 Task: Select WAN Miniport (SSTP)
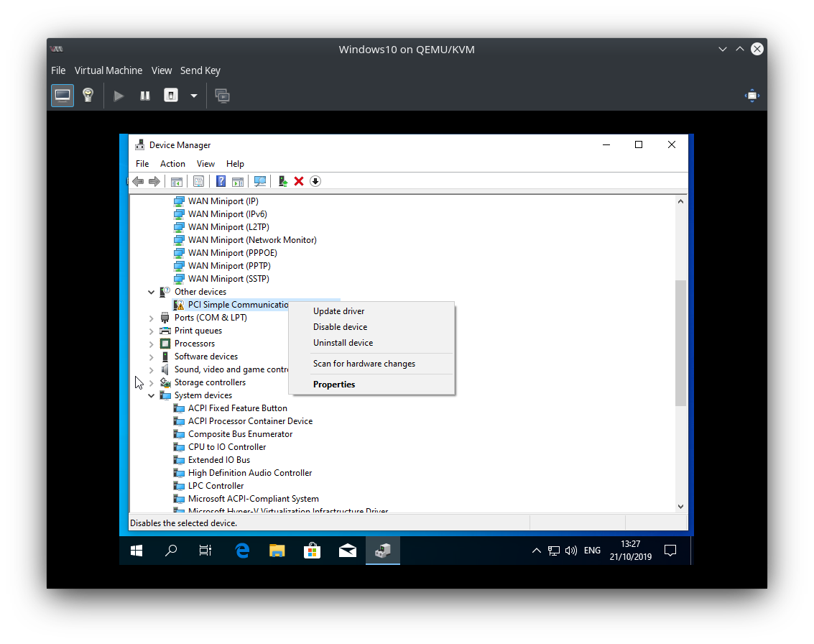[228, 279]
